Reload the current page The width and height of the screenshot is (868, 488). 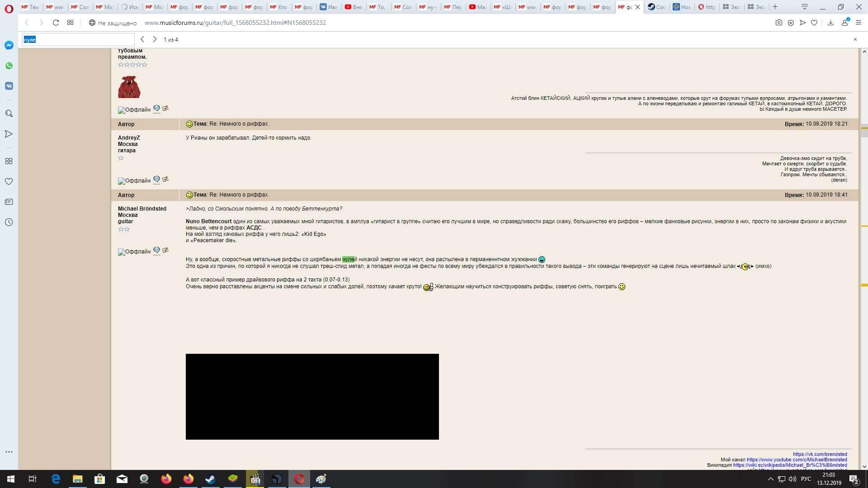point(56,23)
